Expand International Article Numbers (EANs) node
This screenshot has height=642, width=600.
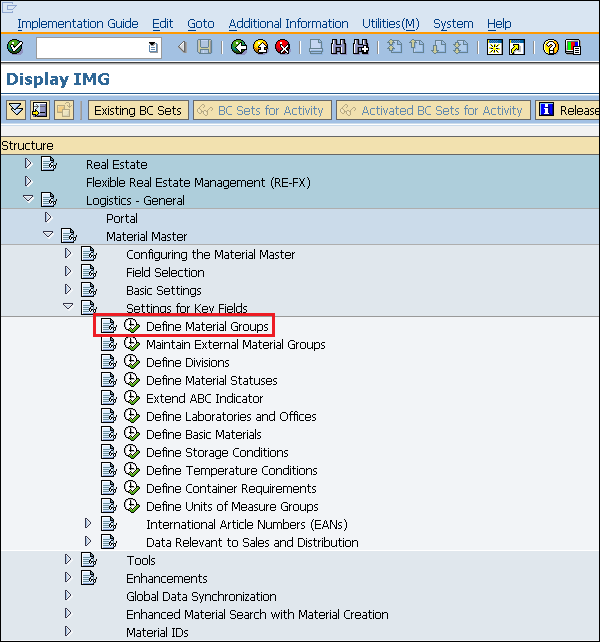[88, 524]
